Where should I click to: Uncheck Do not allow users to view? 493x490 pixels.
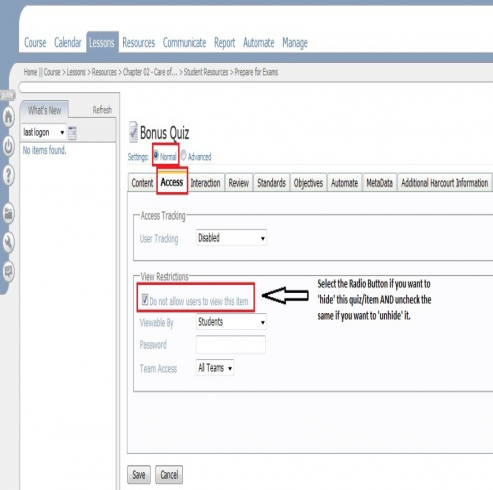pyautogui.click(x=145, y=299)
